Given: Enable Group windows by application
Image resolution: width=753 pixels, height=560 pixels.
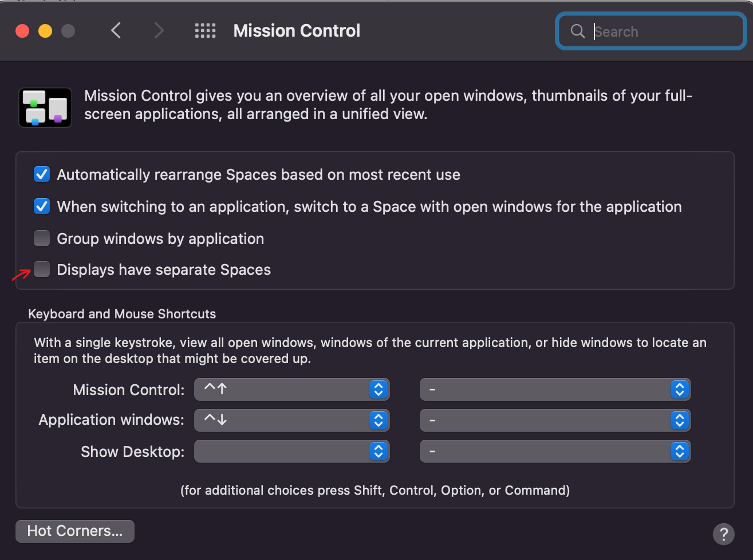Looking at the screenshot, I should [42, 238].
